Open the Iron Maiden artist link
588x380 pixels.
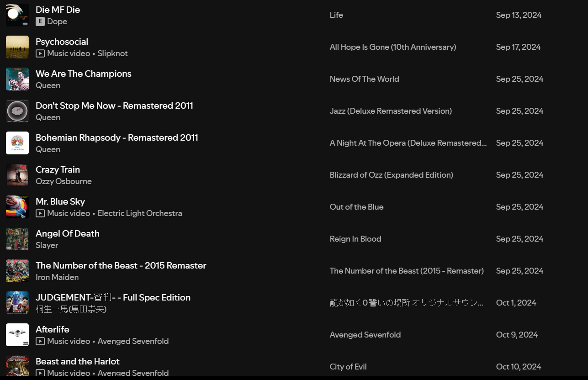point(57,277)
